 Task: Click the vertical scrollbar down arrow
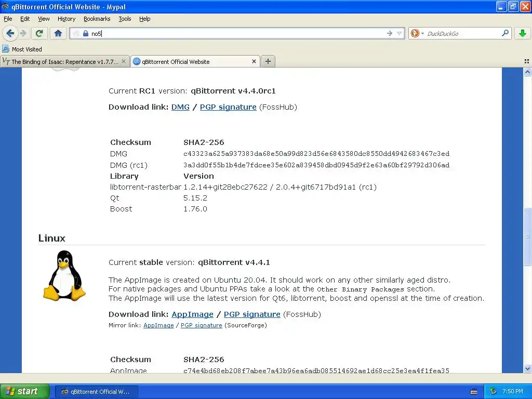coord(527,368)
